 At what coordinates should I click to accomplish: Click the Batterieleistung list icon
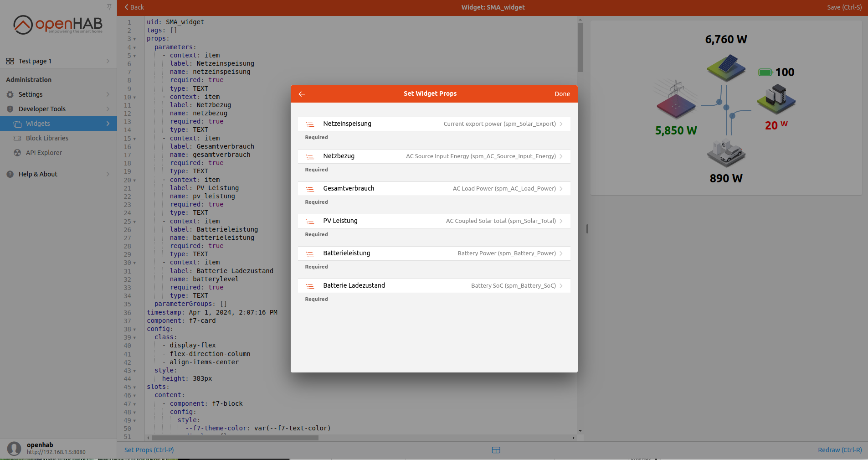310,253
